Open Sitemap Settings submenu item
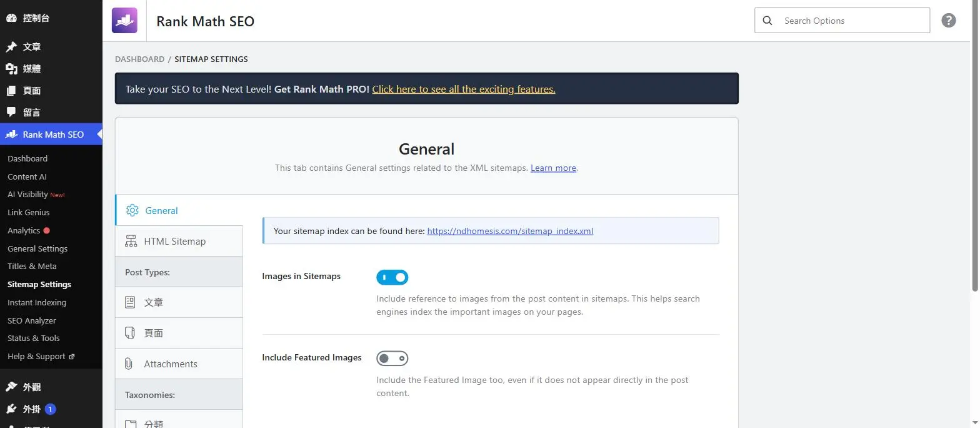Viewport: 980px width, 428px height. coord(39,284)
